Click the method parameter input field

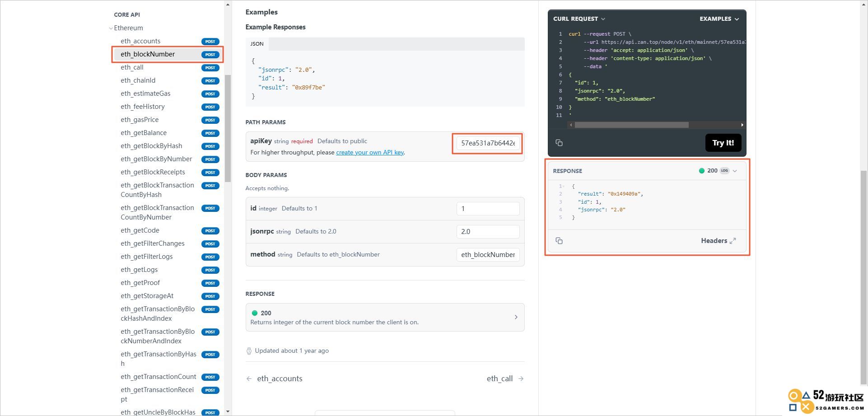tap(488, 255)
